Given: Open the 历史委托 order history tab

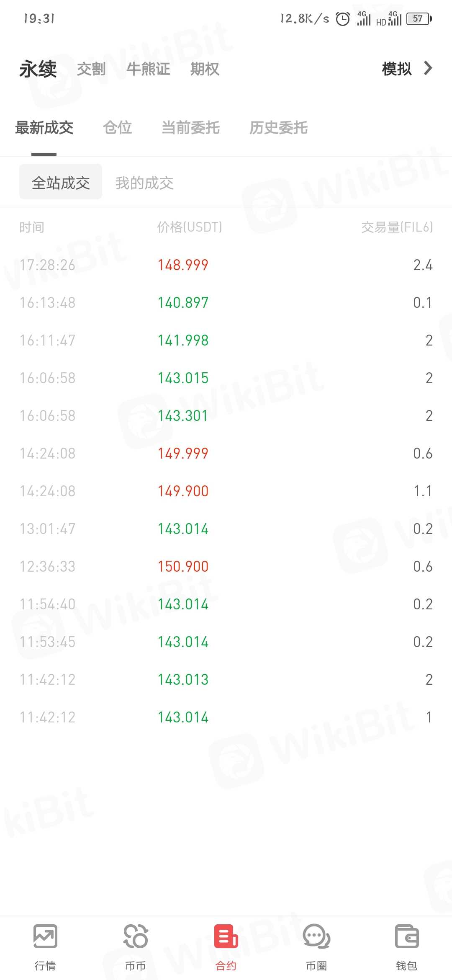Looking at the screenshot, I should tap(278, 127).
